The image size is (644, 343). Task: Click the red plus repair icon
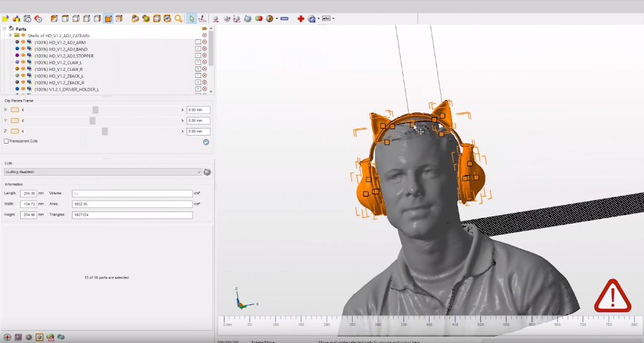[301, 19]
